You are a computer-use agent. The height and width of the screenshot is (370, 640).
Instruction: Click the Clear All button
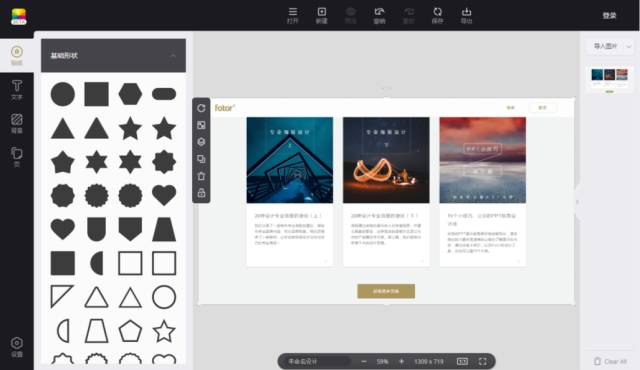(610, 361)
